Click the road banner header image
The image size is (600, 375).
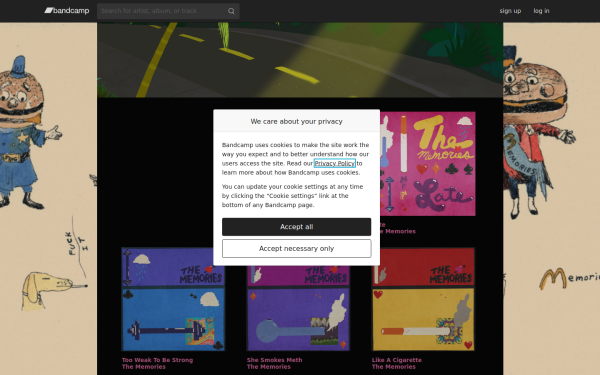pyautogui.click(x=300, y=60)
